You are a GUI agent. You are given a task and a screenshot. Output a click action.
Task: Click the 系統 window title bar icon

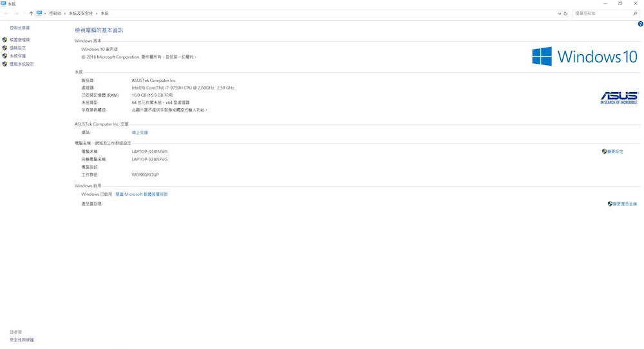pyautogui.click(x=3, y=4)
